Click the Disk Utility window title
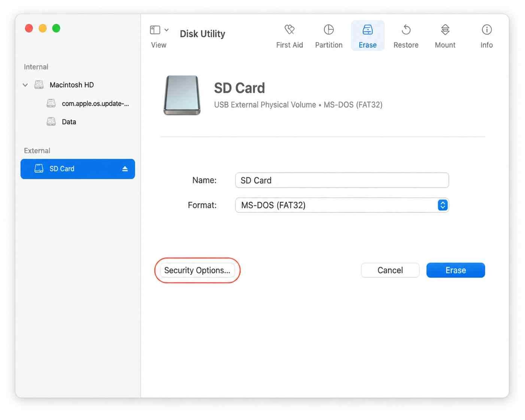The width and height of the screenshot is (525, 420). (202, 34)
